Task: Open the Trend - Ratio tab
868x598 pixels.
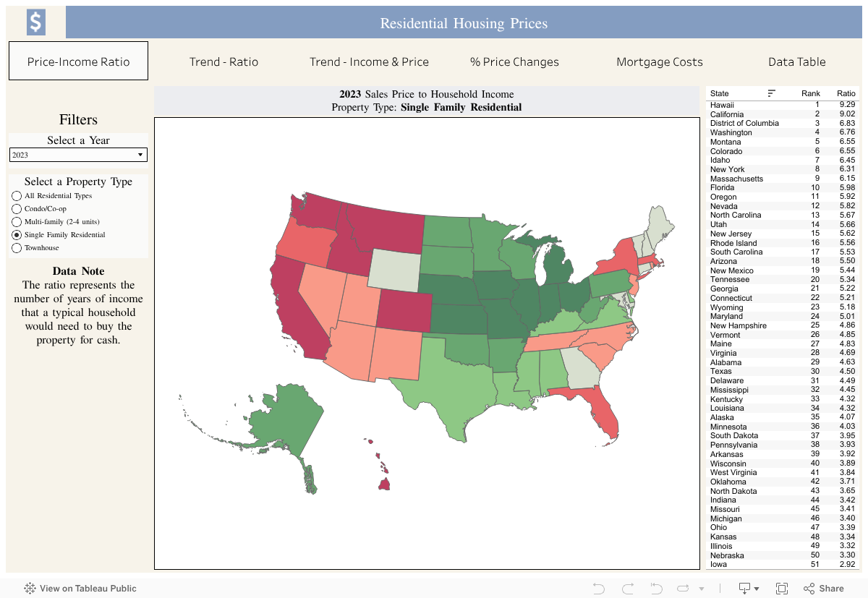Action: (x=224, y=61)
